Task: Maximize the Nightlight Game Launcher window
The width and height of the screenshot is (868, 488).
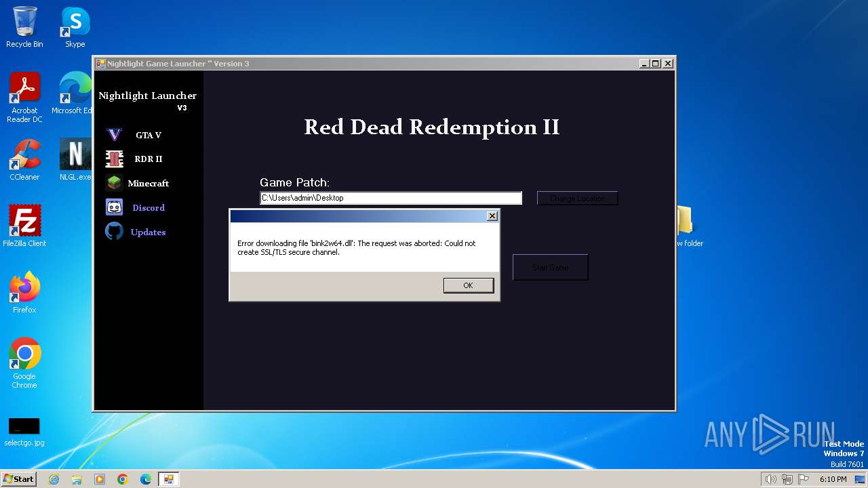Action: [655, 63]
